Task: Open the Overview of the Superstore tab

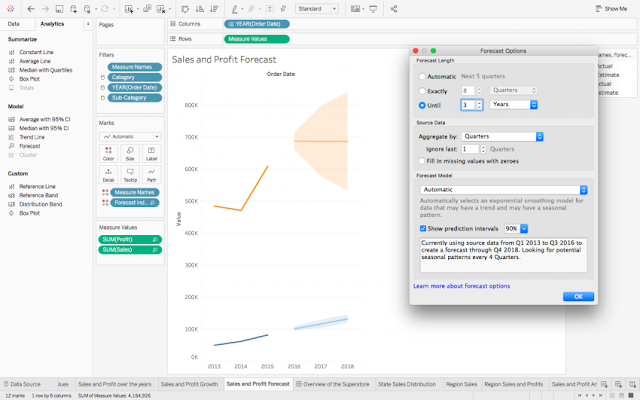Action: 333,384
